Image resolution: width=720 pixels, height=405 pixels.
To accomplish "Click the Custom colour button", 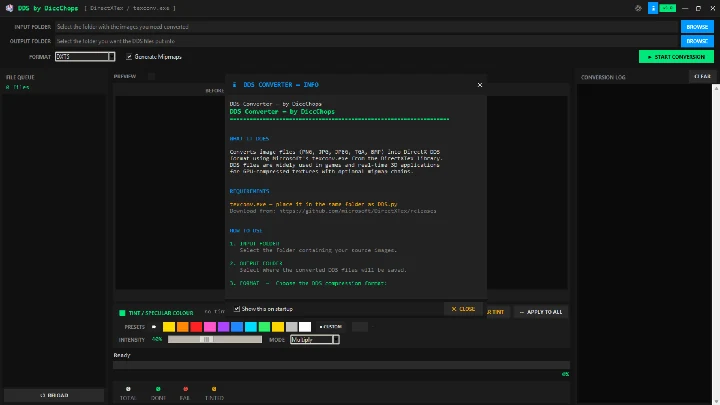I will 331,327.
